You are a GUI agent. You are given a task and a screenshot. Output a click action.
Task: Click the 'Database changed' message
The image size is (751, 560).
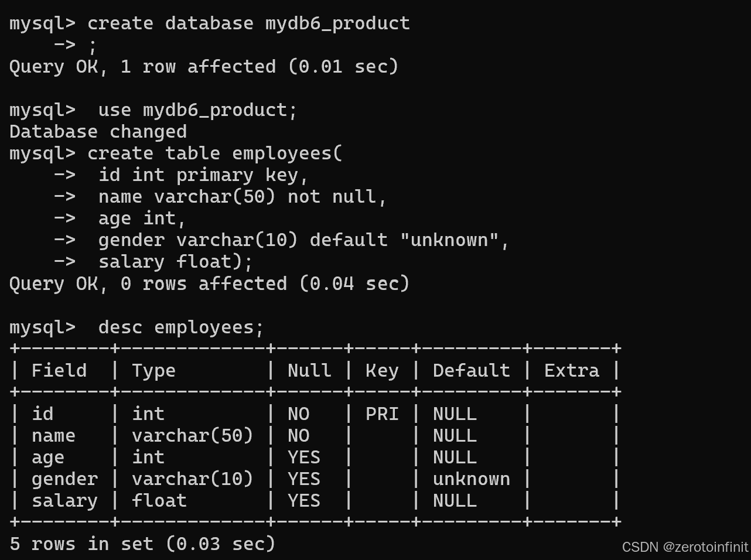pos(98,132)
